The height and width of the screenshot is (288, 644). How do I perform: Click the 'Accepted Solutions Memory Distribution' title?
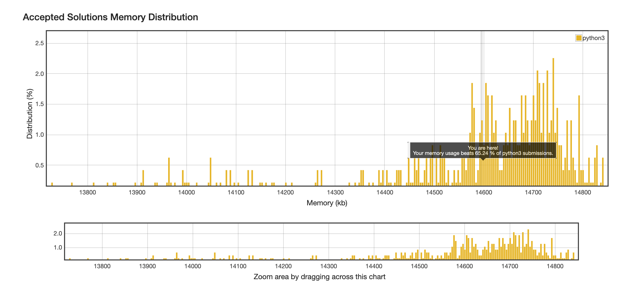pyautogui.click(x=110, y=17)
